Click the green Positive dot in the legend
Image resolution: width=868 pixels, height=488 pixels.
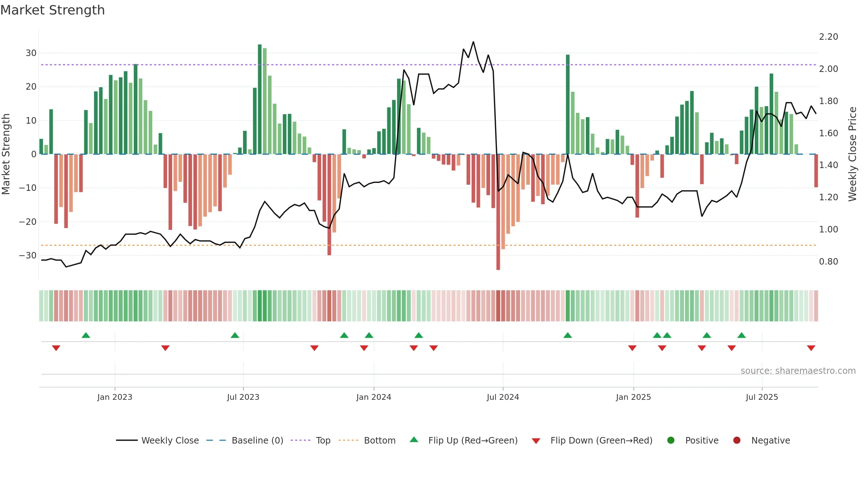(671, 440)
